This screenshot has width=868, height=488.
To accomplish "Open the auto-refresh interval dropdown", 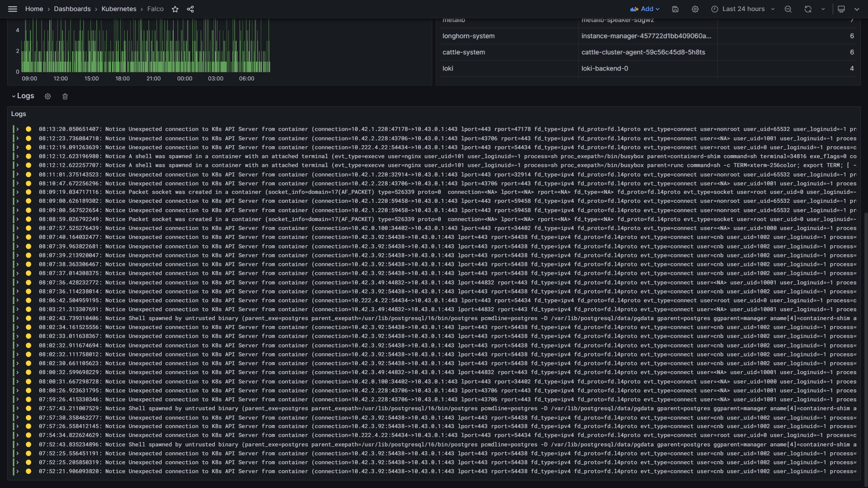I will pos(823,9).
